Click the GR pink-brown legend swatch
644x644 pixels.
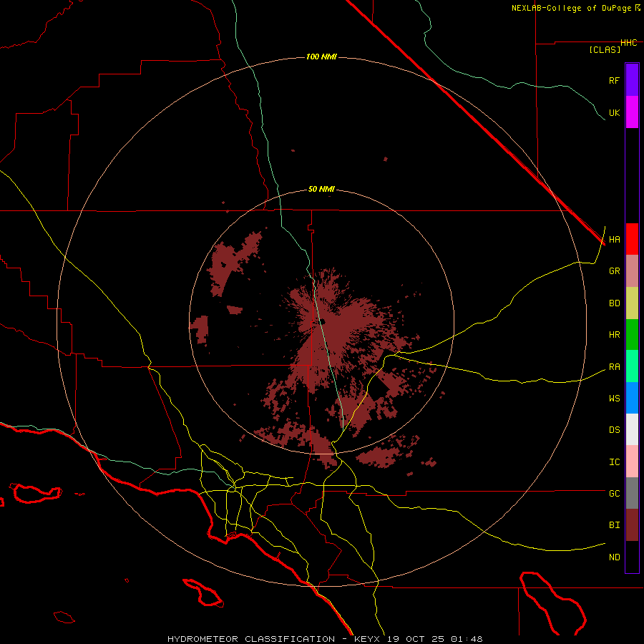[632, 271]
